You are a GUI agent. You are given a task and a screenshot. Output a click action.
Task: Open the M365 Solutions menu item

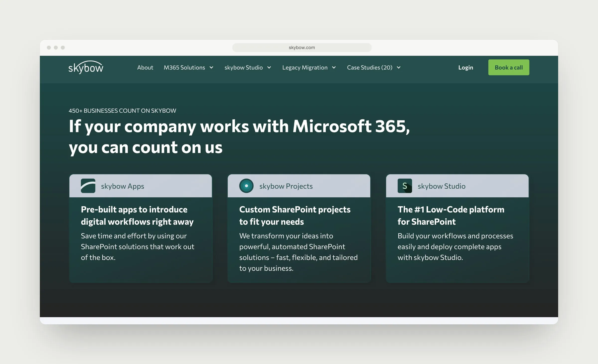(x=184, y=68)
